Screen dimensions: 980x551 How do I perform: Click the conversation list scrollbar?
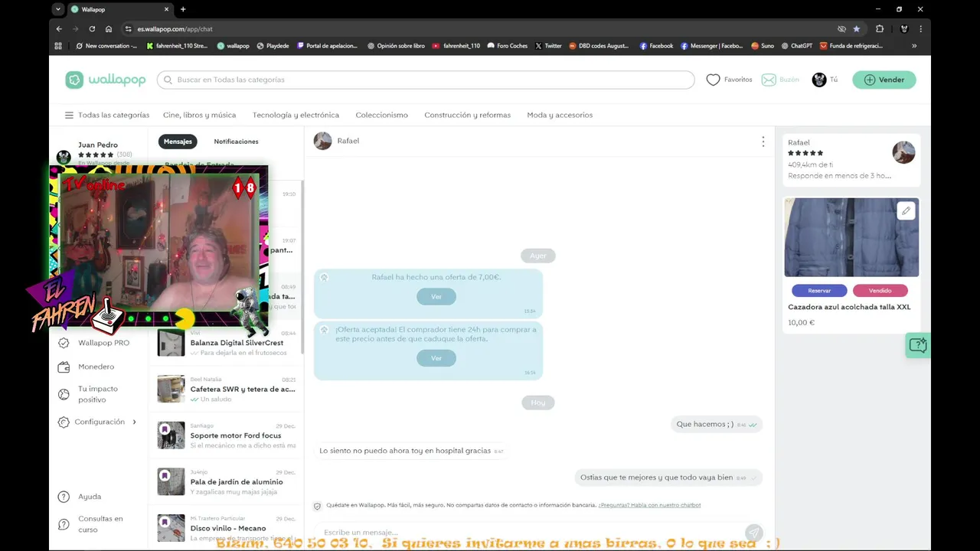tap(302, 268)
